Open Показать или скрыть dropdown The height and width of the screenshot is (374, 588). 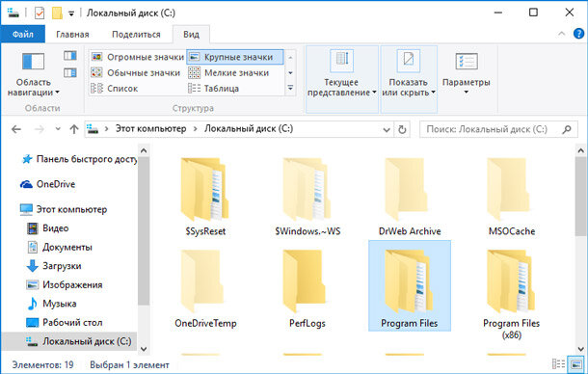coord(409,79)
